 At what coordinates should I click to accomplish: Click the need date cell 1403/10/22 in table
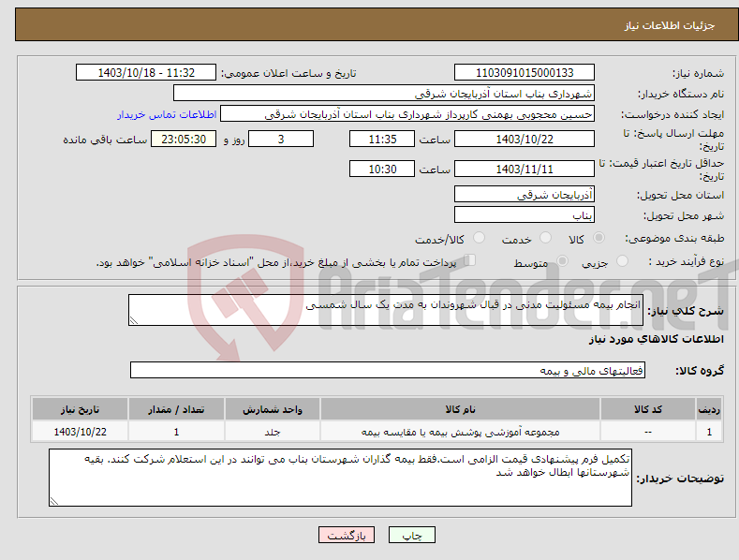tap(81, 432)
